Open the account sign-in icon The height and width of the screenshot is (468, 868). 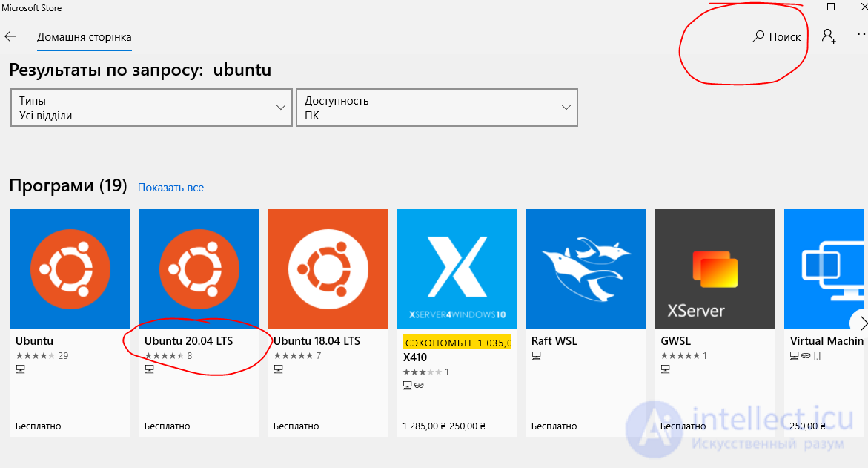829,36
